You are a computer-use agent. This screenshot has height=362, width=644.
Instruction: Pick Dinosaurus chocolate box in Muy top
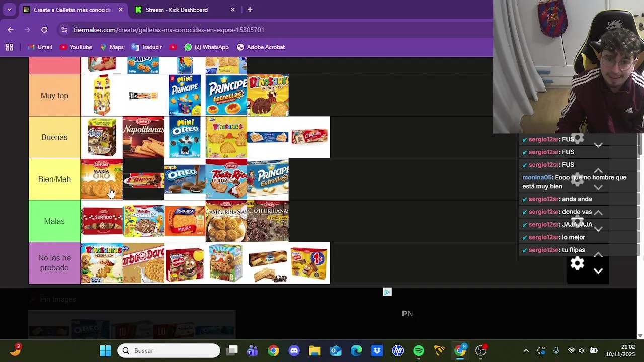coord(268,96)
